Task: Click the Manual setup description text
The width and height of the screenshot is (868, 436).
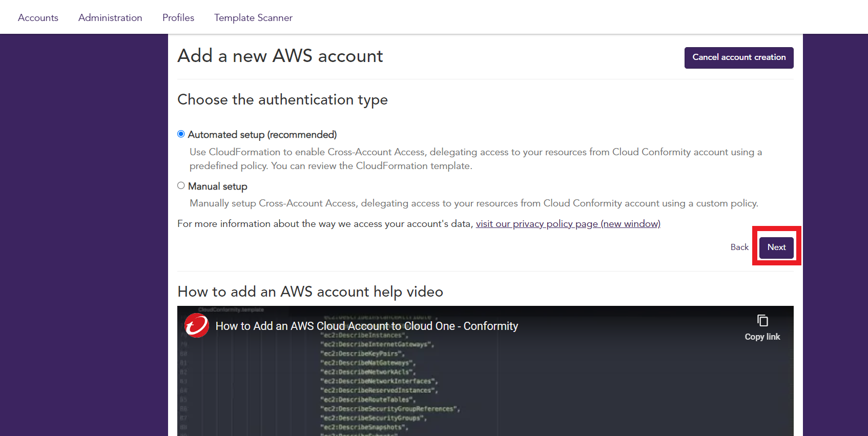Action: tap(474, 203)
